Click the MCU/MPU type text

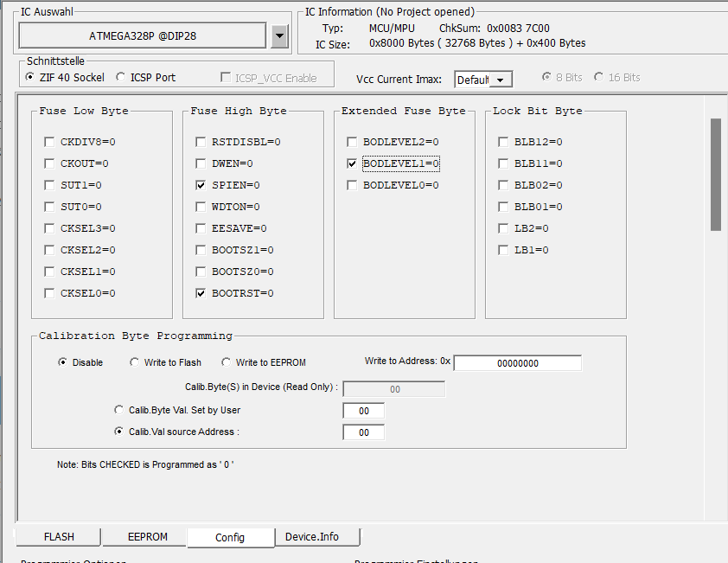point(392,29)
